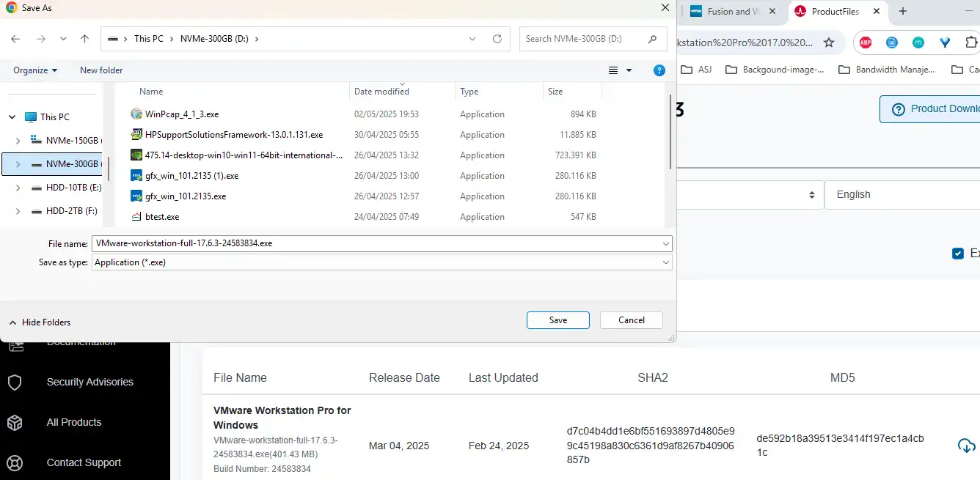Open the AdBlock Plus extension icon
Screen dimensions: 980x480
[x=866, y=43]
